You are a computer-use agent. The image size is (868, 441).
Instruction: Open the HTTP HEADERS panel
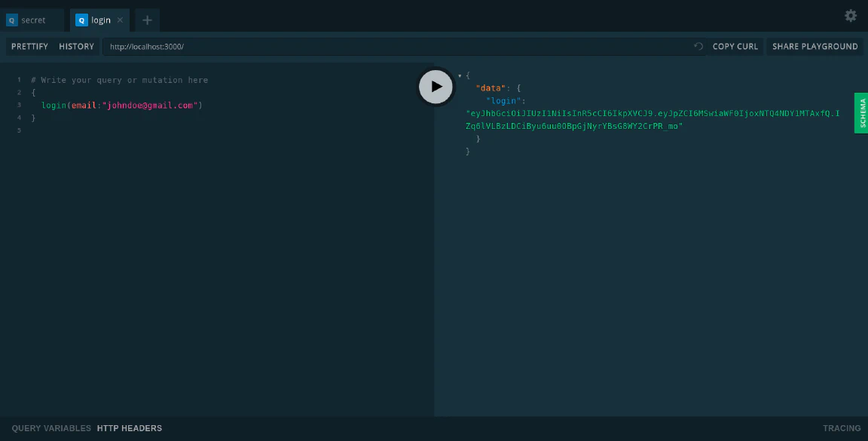pos(130,428)
